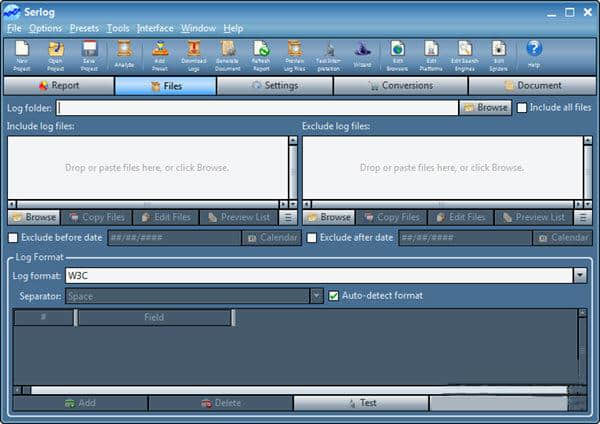Click the Test button

[361, 403]
